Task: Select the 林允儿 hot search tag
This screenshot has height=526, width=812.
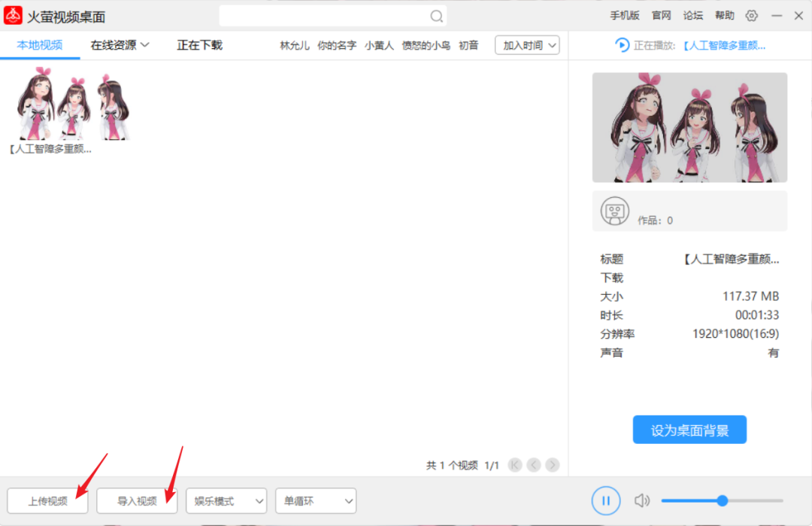Action: click(x=295, y=46)
